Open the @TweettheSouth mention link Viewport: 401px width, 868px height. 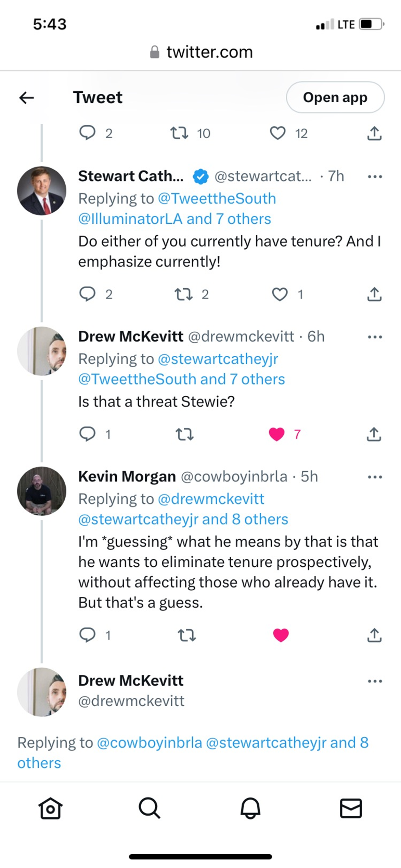[x=217, y=199]
